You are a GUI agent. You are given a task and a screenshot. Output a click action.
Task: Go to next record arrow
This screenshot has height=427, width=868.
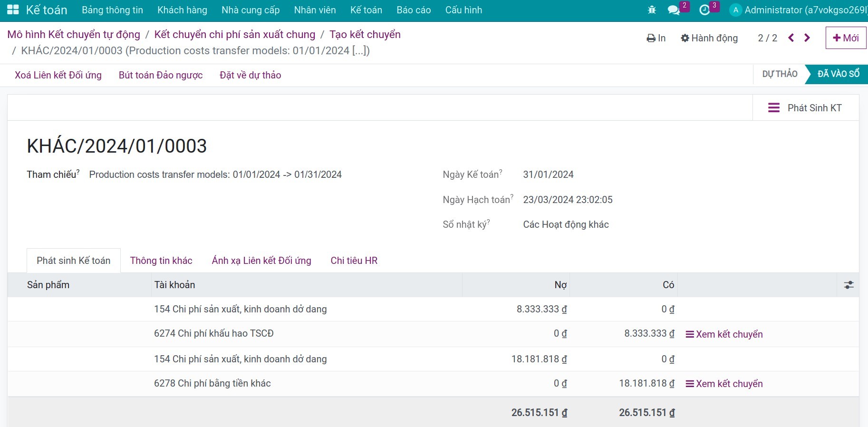[x=807, y=38]
